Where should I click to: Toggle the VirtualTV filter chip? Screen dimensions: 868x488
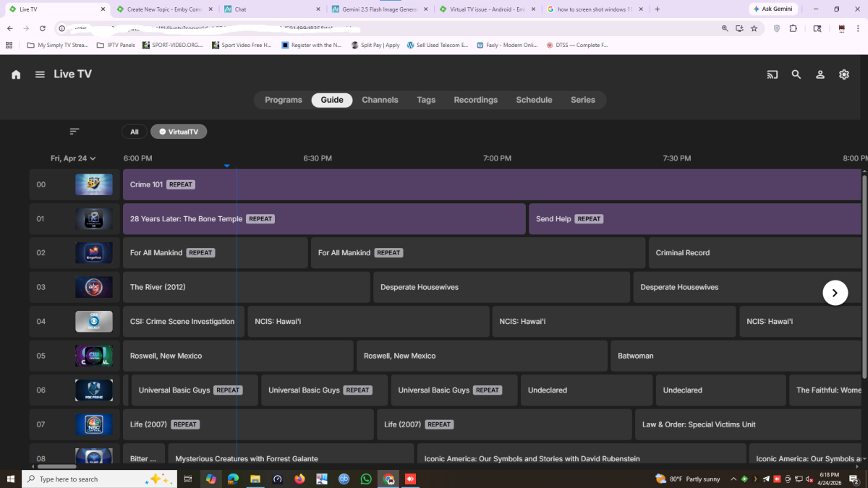coord(179,132)
